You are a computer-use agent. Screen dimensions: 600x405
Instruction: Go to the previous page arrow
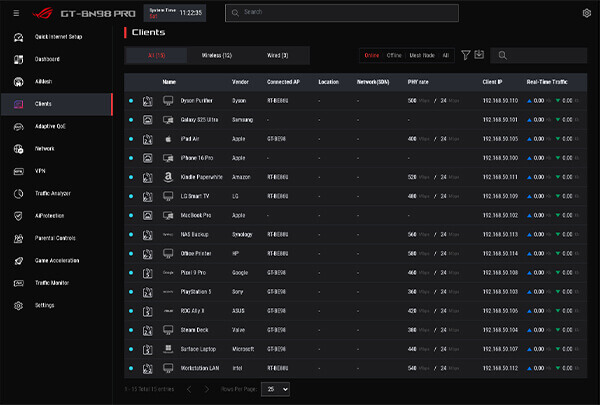click(189, 389)
